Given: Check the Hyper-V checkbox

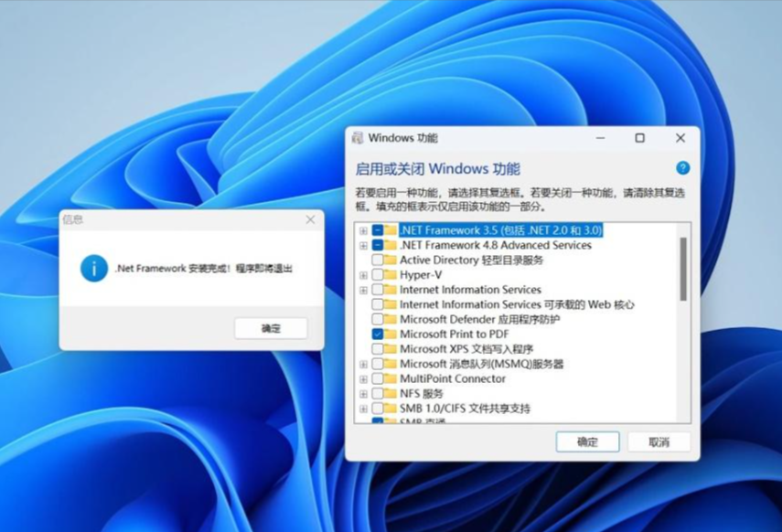Looking at the screenshot, I should [x=378, y=275].
